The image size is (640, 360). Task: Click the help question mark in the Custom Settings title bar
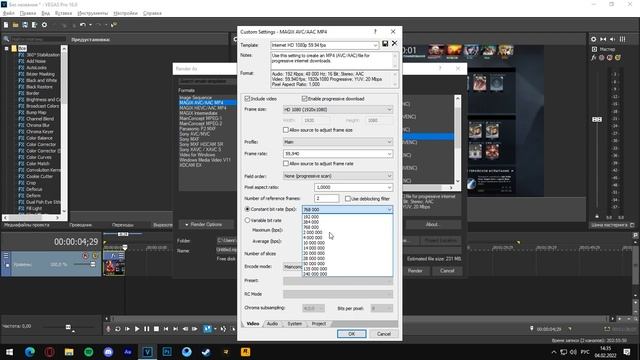[x=375, y=31]
